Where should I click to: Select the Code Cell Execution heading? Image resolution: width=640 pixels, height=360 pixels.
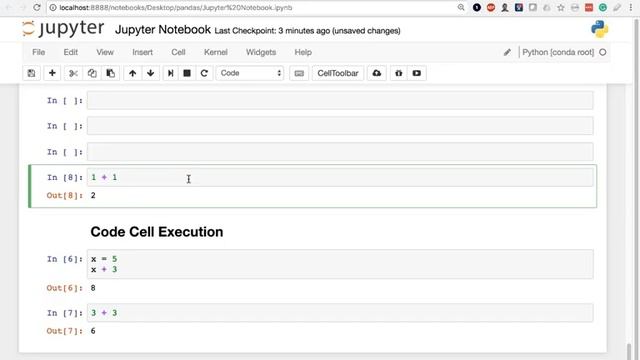(157, 232)
